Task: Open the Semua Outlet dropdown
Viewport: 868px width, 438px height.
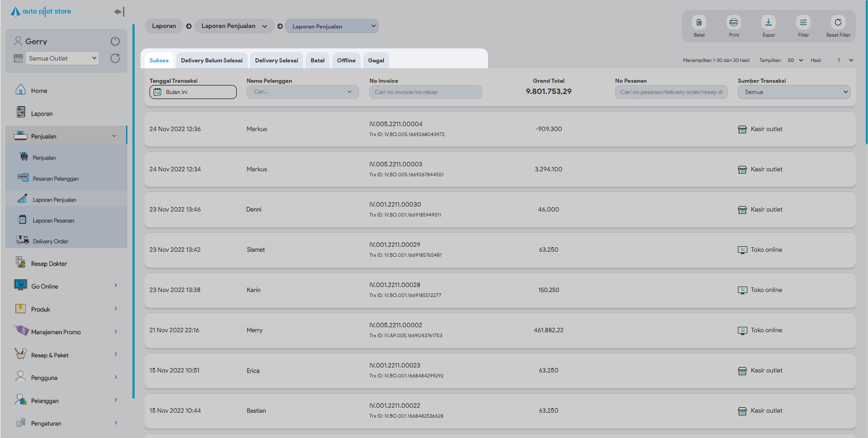Action: [x=62, y=58]
